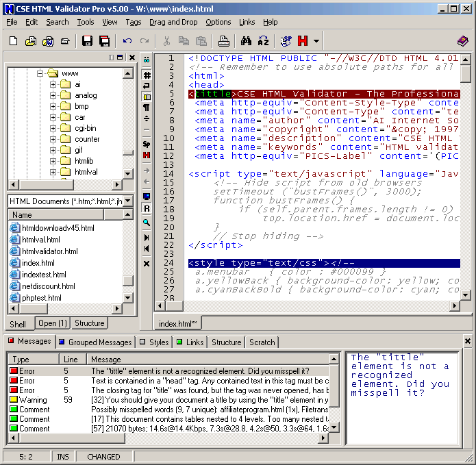Click the editor vertical scrollbar down arrow
The image size is (476, 465).
point(465,294)
